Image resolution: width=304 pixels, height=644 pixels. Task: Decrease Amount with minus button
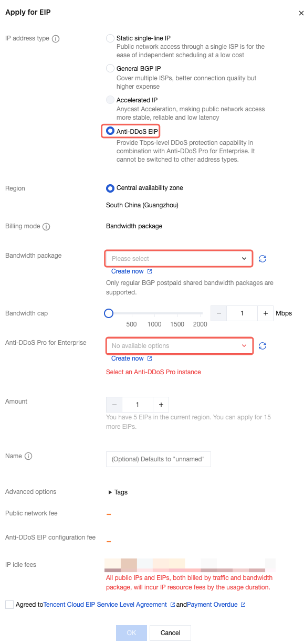tap(114, 405)
